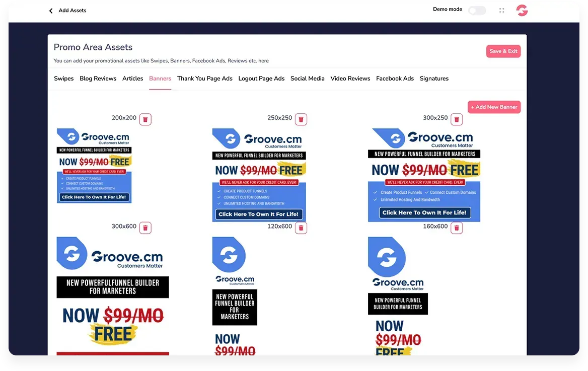Open the 250x250 banner thumbnail

pos(259,175)
